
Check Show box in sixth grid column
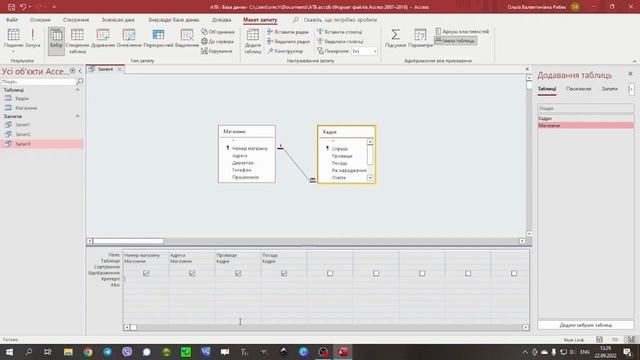tap(376, 273)
